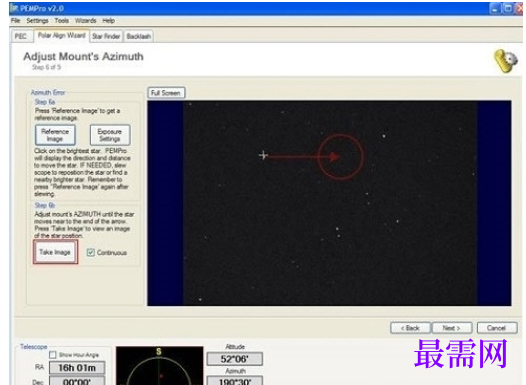This screenshot has width=526, height=385.
Task: Click the red arrow head in the image
Action: click(x=334, y=157)
